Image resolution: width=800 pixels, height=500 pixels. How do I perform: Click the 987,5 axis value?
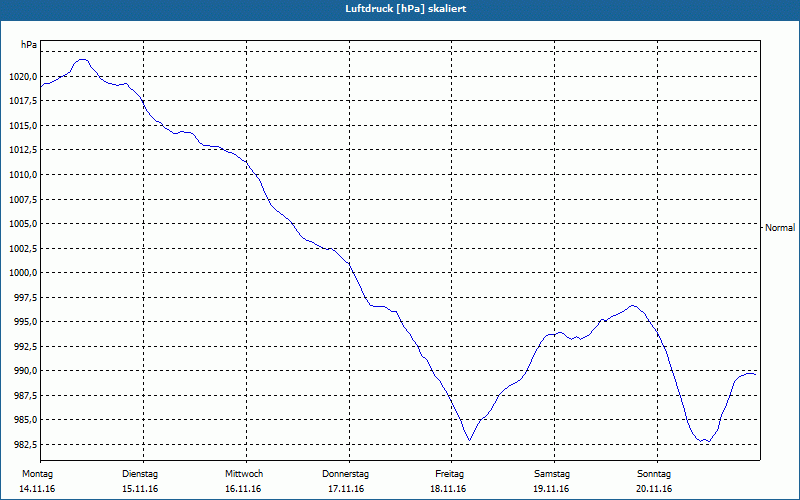tap(25, 395)
